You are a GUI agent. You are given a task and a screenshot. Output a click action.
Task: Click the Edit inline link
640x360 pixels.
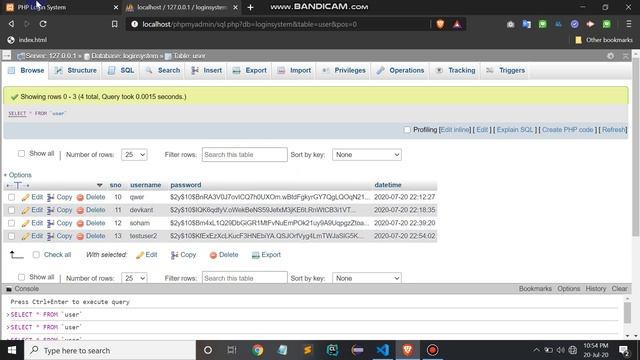[454, 130]
